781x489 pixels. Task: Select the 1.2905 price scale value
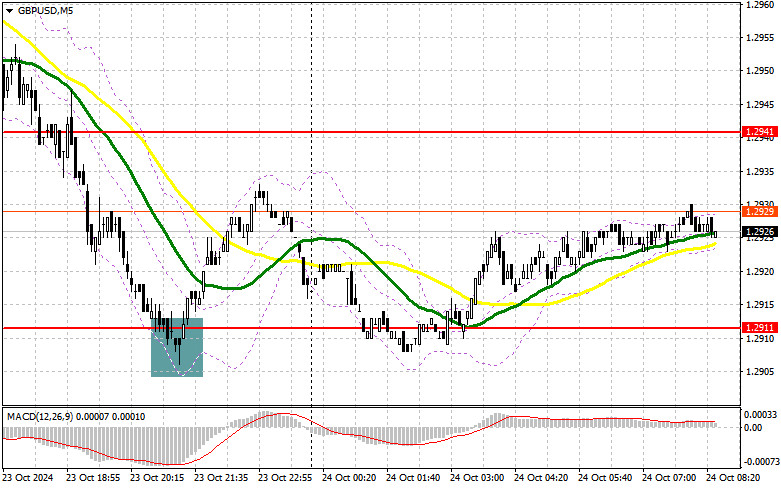click(x=760, y=371)
